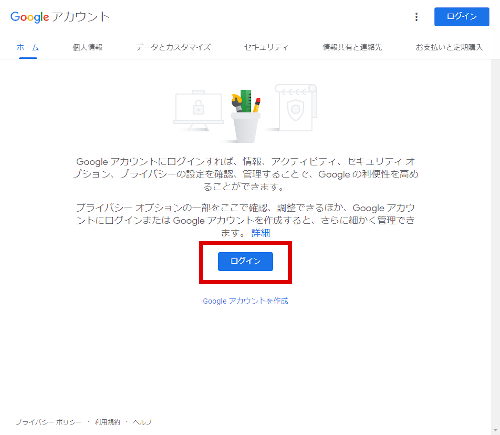Select the ホーム tab
The image size is (500, 435).
pyautogui.click(x=28, y=47)
